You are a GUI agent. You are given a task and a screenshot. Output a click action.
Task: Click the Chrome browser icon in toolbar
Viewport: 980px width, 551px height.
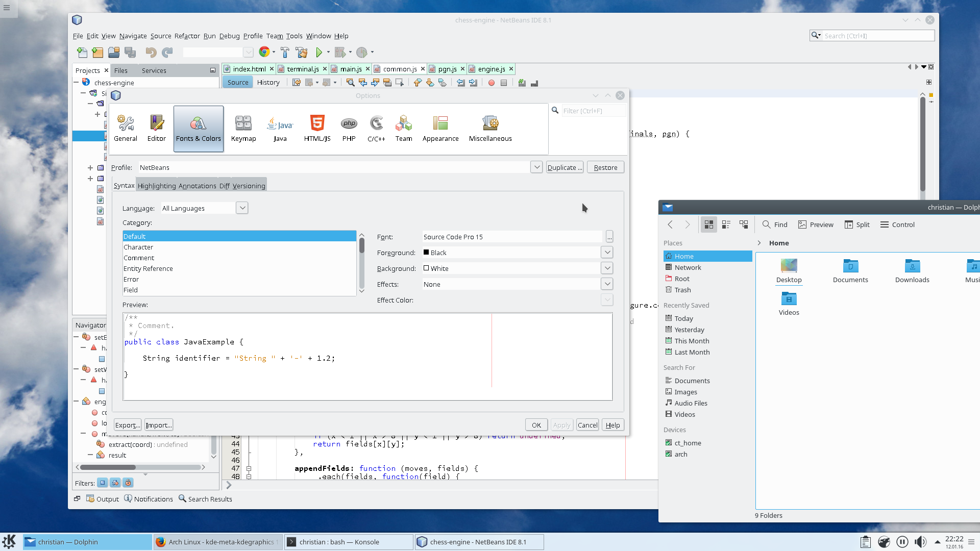(x=264, y=52)
